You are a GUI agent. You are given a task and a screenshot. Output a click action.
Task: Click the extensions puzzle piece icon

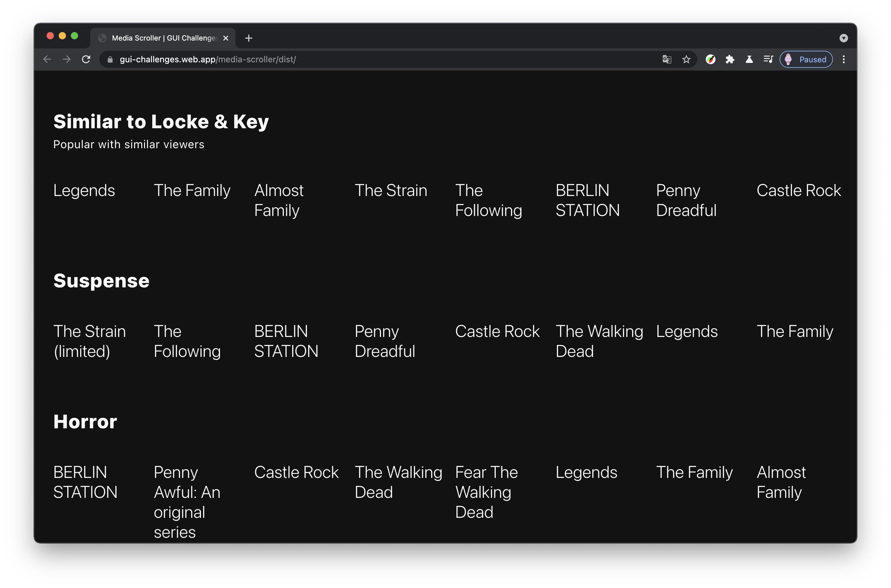pos(731,60)
